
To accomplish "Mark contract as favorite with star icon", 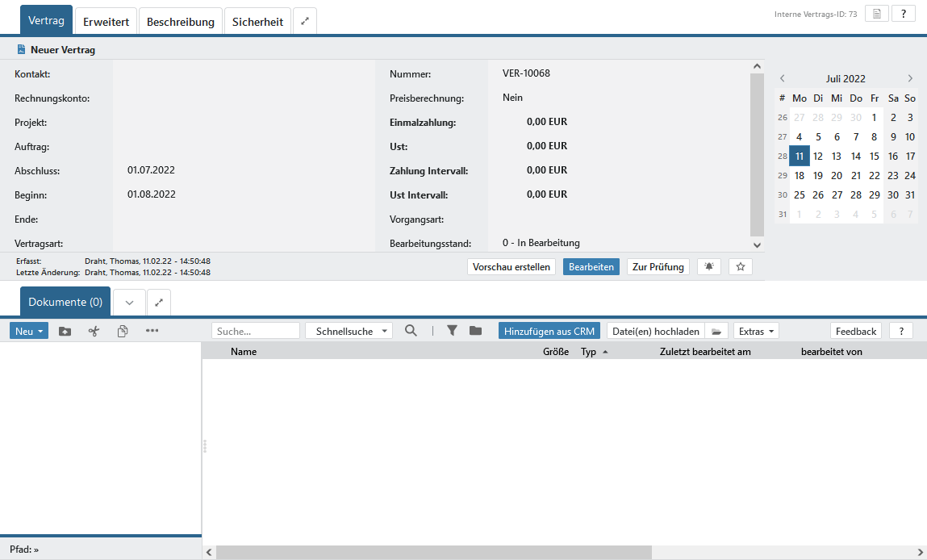I will click(740, 267).
